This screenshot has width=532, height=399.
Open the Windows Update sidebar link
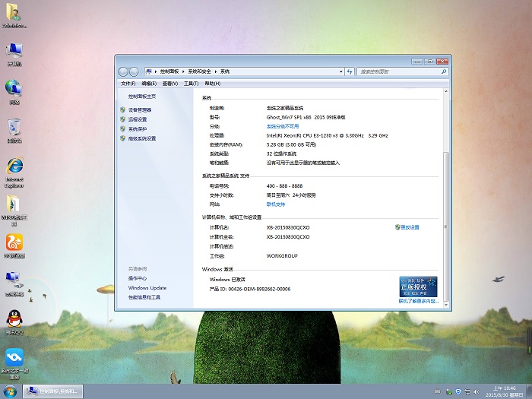tap(147, 288)
